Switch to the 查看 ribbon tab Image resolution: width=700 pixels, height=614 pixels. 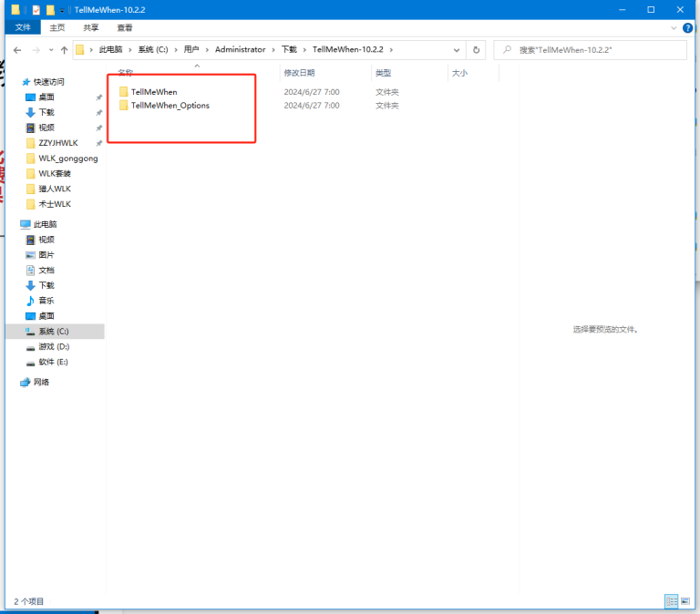[x=124, y=28]
